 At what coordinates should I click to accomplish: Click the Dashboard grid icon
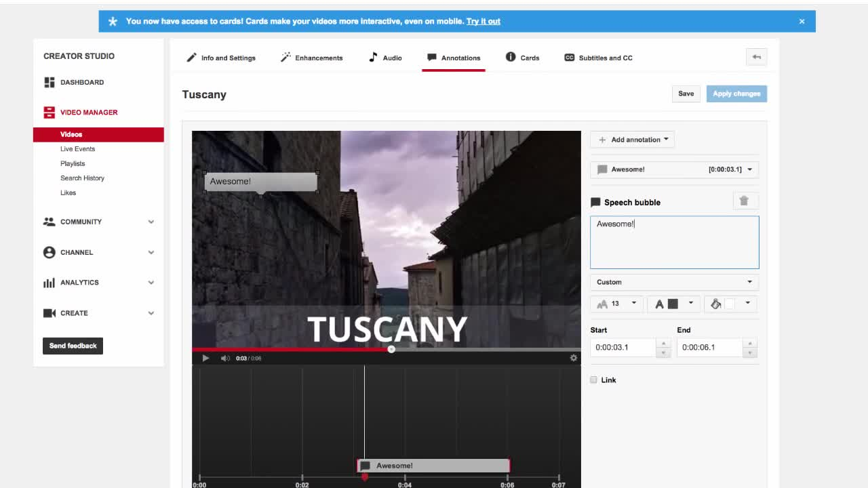coord(49,82)
